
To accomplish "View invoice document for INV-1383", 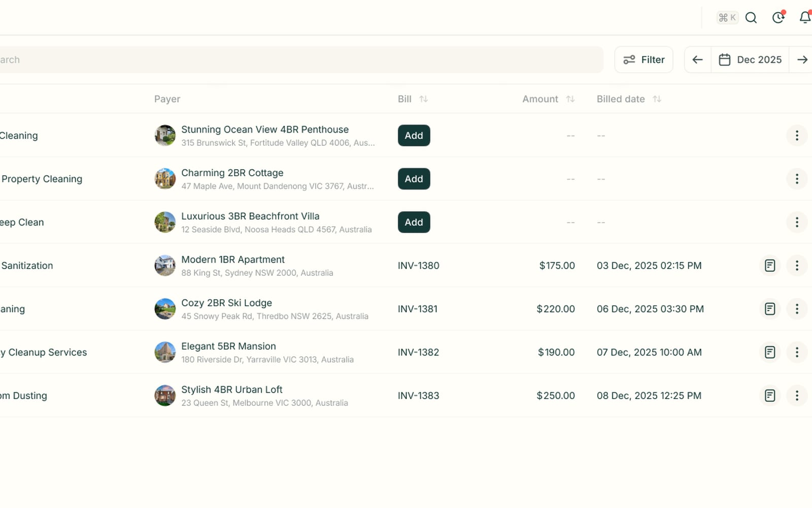I will coord(770,396).
